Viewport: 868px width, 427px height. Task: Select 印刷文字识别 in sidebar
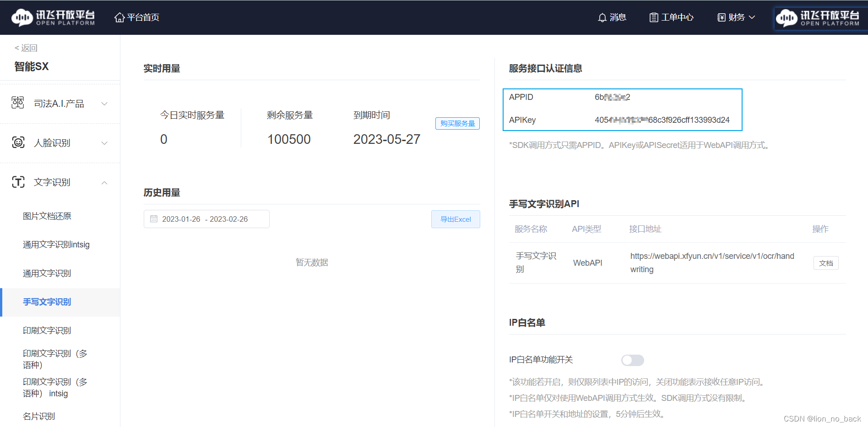(x=47, y=330)
